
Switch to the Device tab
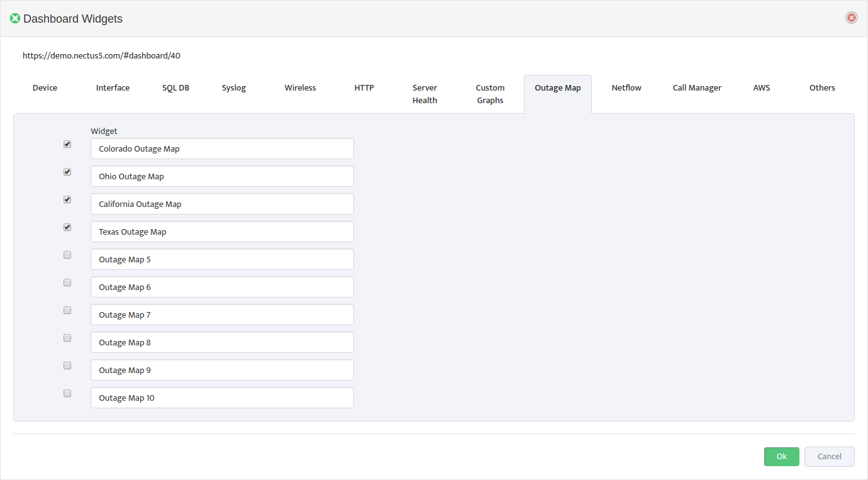tap(45, 88)
